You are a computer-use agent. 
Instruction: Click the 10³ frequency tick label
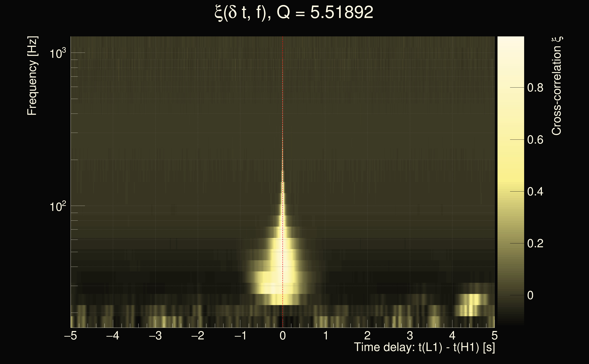click(x=58, y=53)
